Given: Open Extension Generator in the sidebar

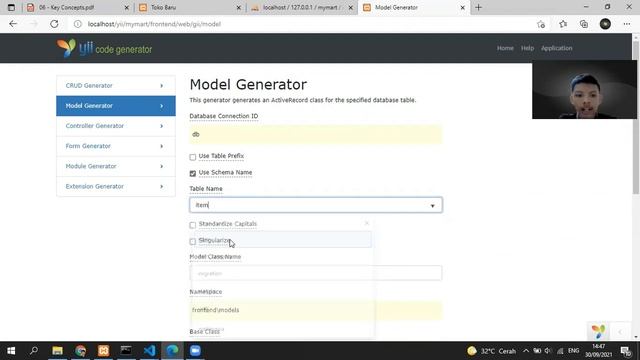Looking at the screenshot, I should (x=116, y=186).
